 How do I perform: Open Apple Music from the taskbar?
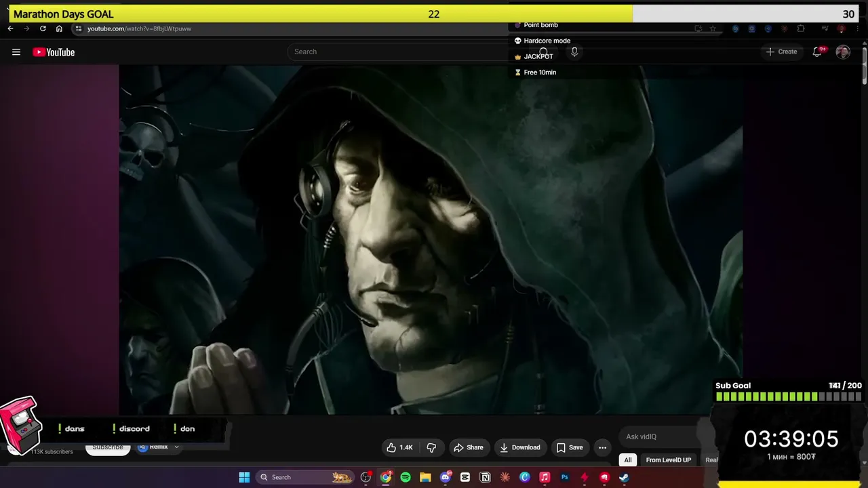tap(545, 477)
